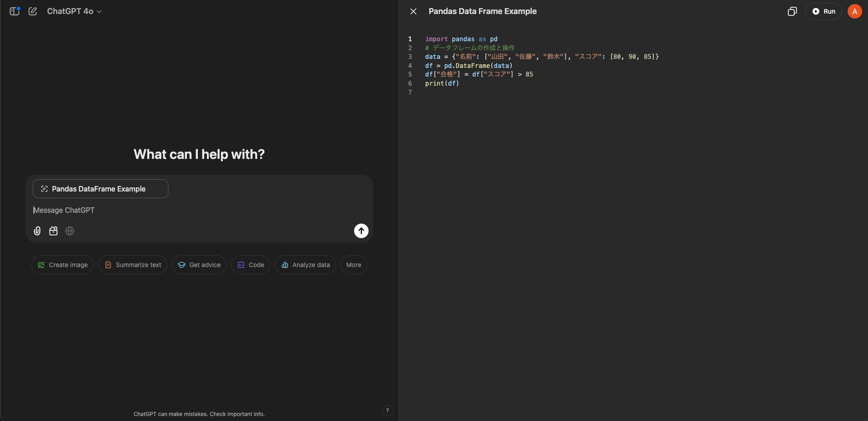Send the message with the arrow icon
Screen dimensions: 868x421
(361, 231)
